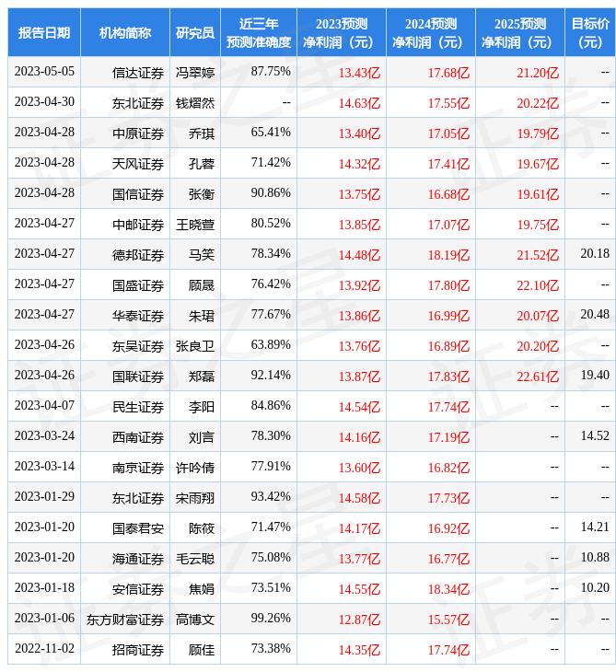
Task: Select date cell 2023-01-29
Action: coord(44,497)
